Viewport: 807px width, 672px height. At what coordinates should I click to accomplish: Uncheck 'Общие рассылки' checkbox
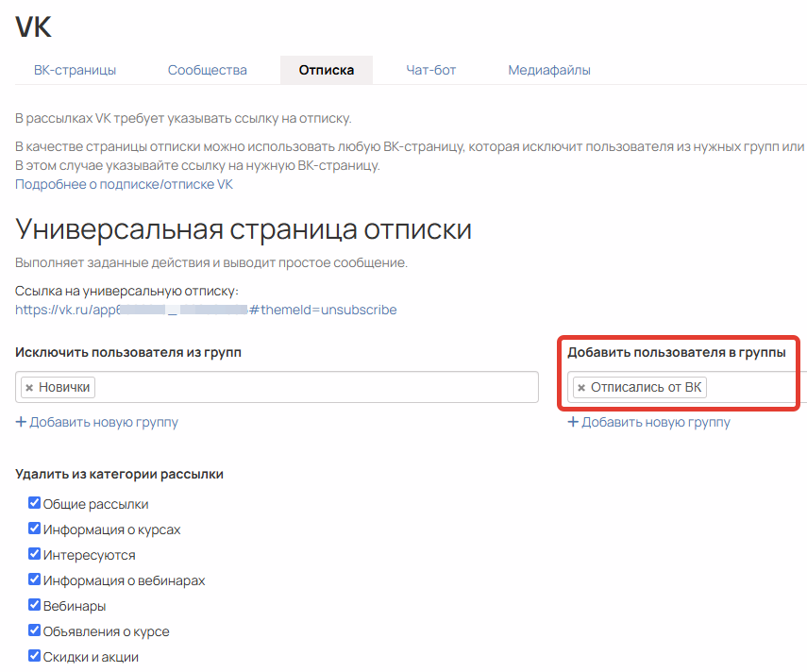point(35,503)
